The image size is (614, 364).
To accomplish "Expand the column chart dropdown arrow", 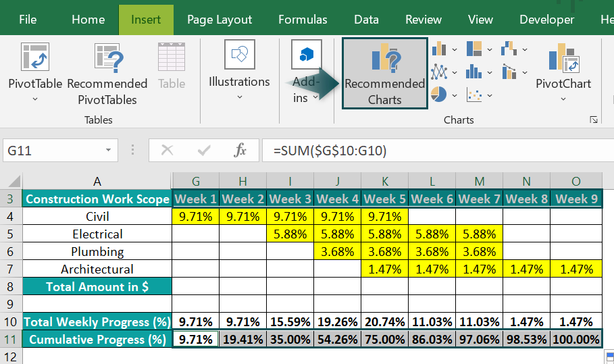I will pos(455,50).
